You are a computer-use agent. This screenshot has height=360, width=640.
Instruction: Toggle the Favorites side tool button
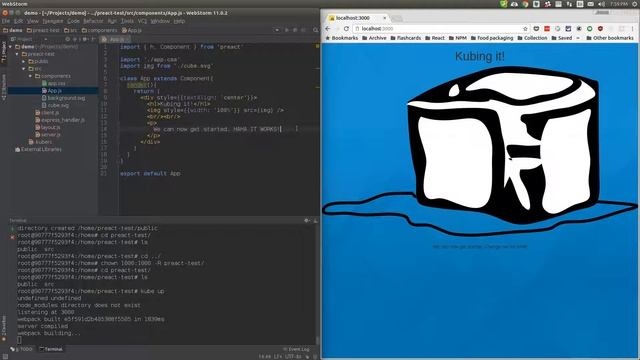click(4, 327)
